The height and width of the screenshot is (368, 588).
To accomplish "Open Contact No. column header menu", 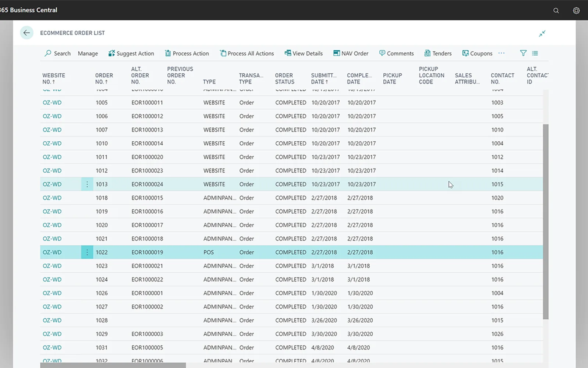I will pyautogui.click(x=502, y=78).
